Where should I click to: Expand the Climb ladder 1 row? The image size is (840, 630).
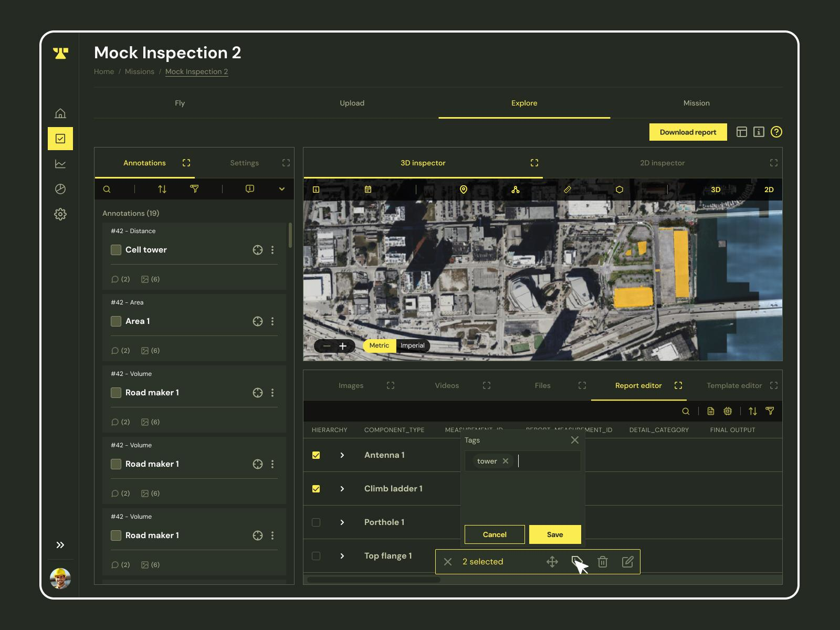tap(342, 489)
